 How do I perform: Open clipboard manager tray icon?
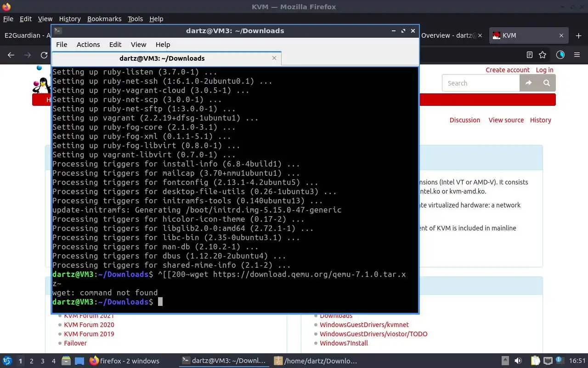(x=535, y=361)
